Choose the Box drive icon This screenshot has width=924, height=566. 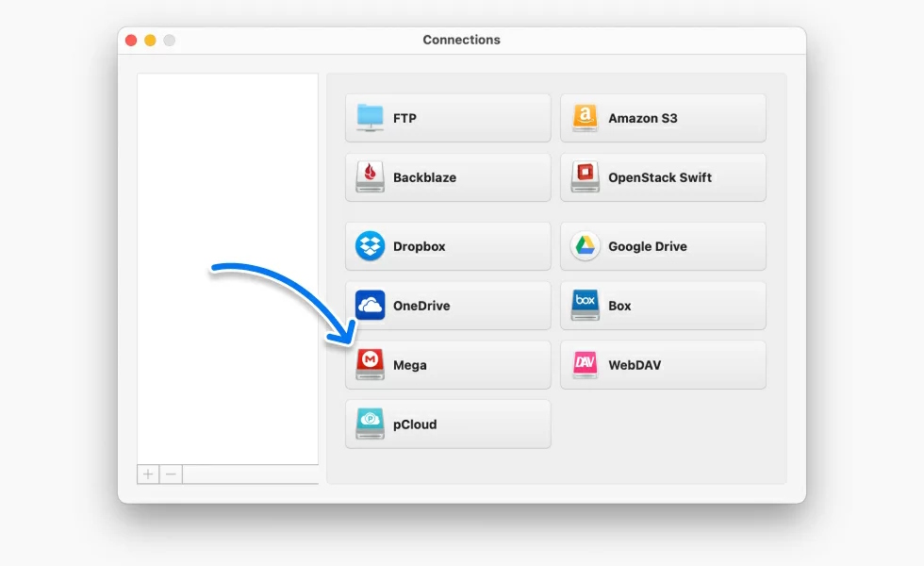click(586, 306)
